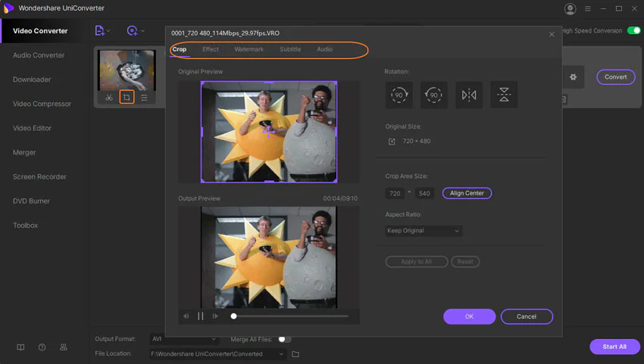Image resolution: width=644 pixels, height=364 pixels.
Task: Click the trim scissors icon under thumbnail
Action: tap(109, 98)
